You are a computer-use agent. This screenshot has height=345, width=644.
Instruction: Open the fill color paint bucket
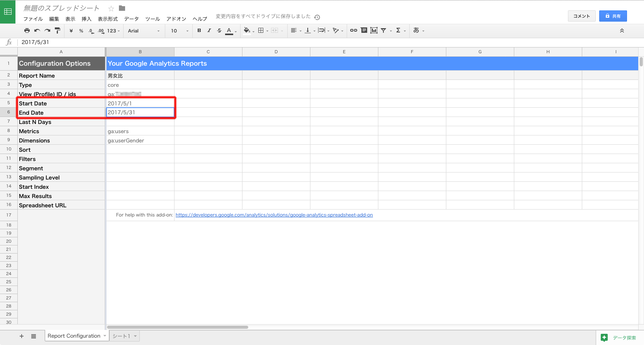coord(247,30)
